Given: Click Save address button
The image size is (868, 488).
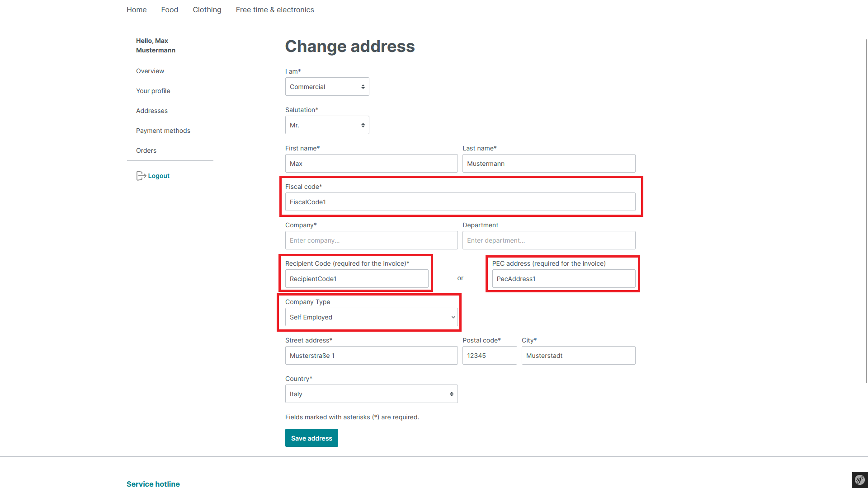Looking at the screenshot, I should pyautogui.click(x=311, y=438).
